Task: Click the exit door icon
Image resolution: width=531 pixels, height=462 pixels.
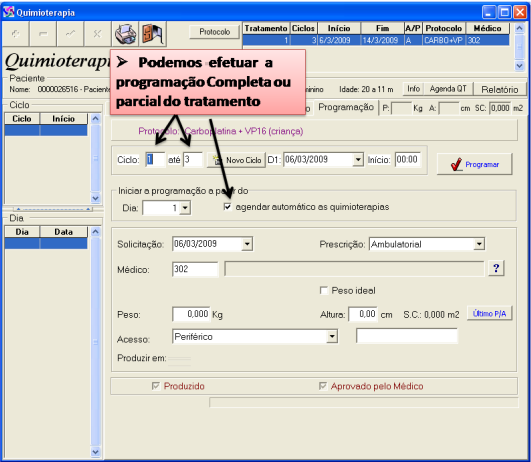Action: click(x=152, y=34)
